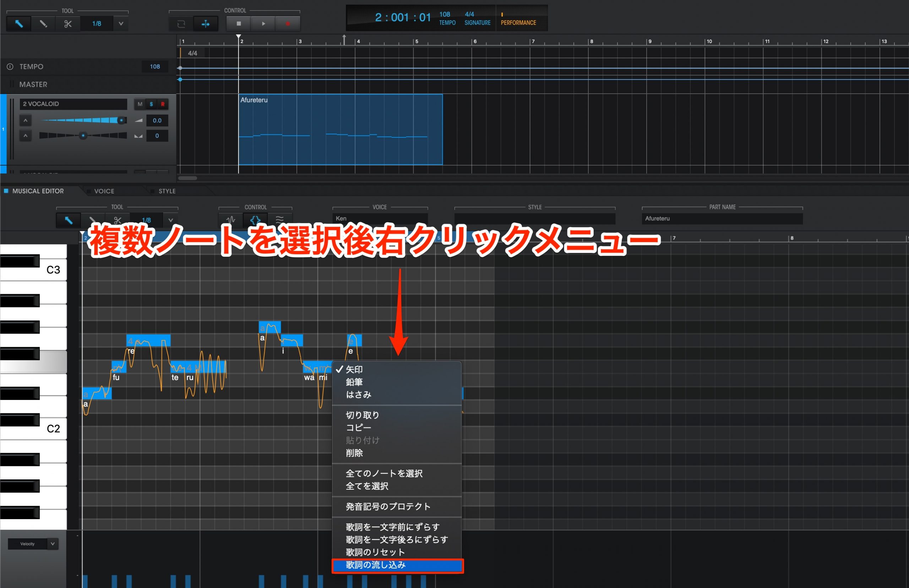
Task: Open the Musical Editor quantize dropdown arrow
Action: 171,220
